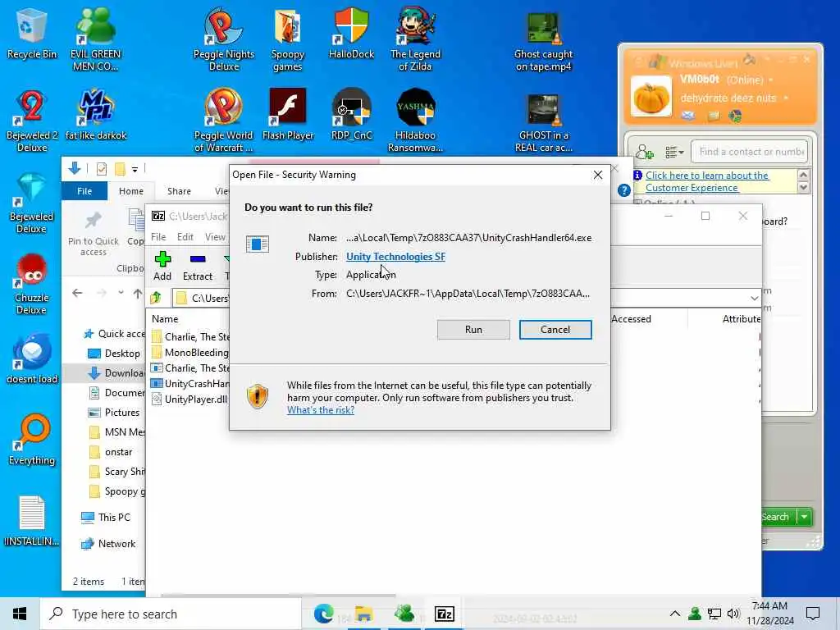Open Explorer quick access toolbar dropdown
Screen dimensions: 840x630
pos(135,169)
